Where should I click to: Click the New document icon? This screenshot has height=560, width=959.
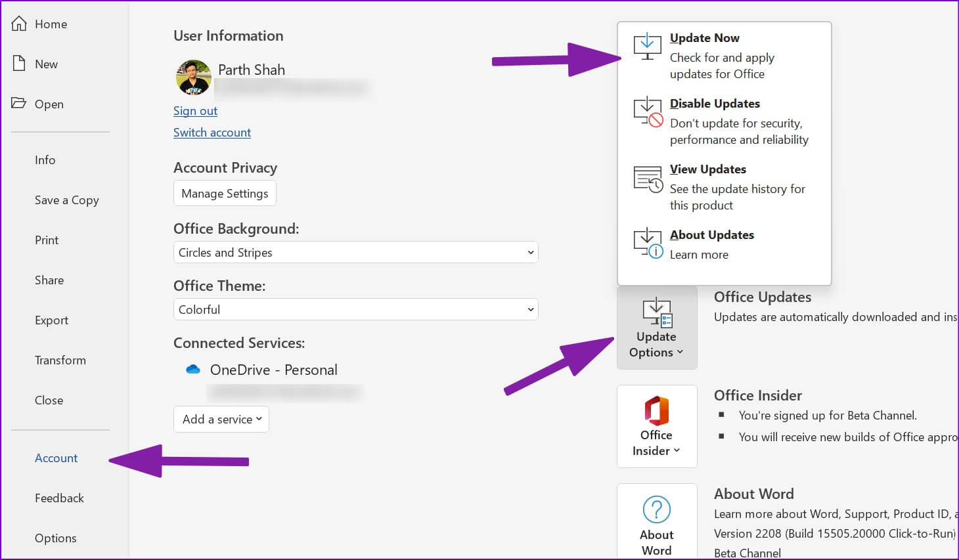[x=19, y=64]
